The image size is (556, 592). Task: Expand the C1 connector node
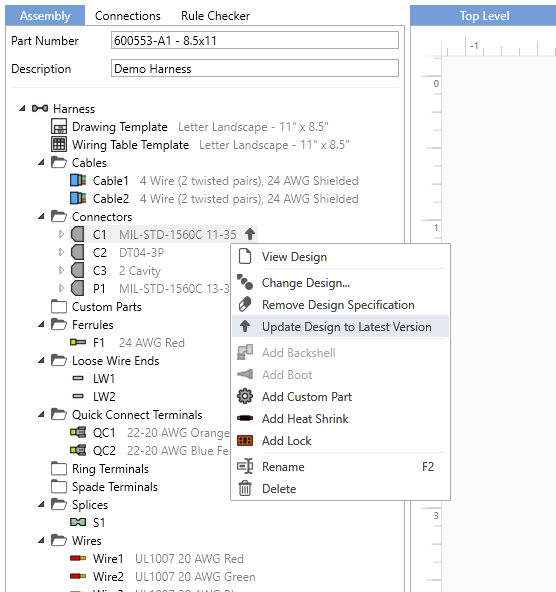61,234
